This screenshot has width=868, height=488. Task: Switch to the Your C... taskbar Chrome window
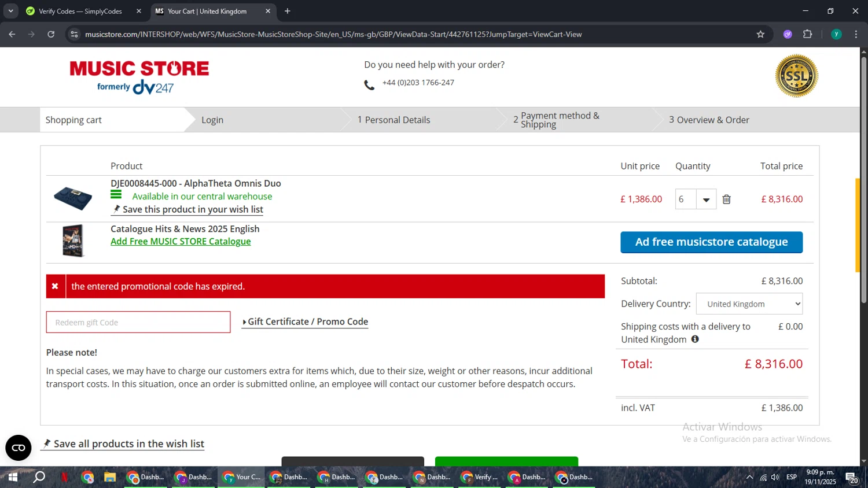[x=242, y=477]
